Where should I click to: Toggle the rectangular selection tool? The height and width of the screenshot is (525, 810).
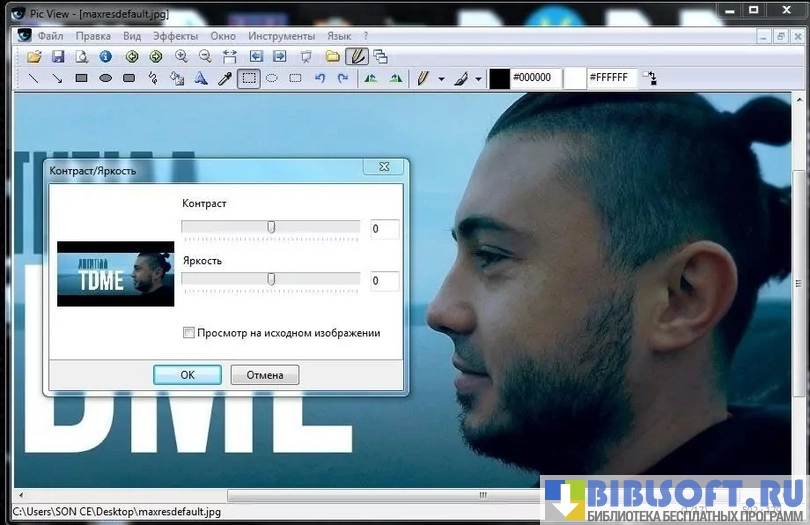click(x=249, y=78)
